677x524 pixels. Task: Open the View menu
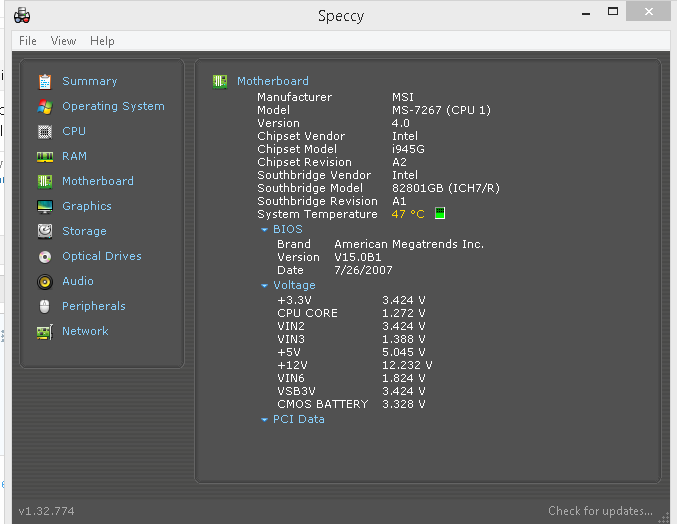pyautogui.click(x=63, y=41)
